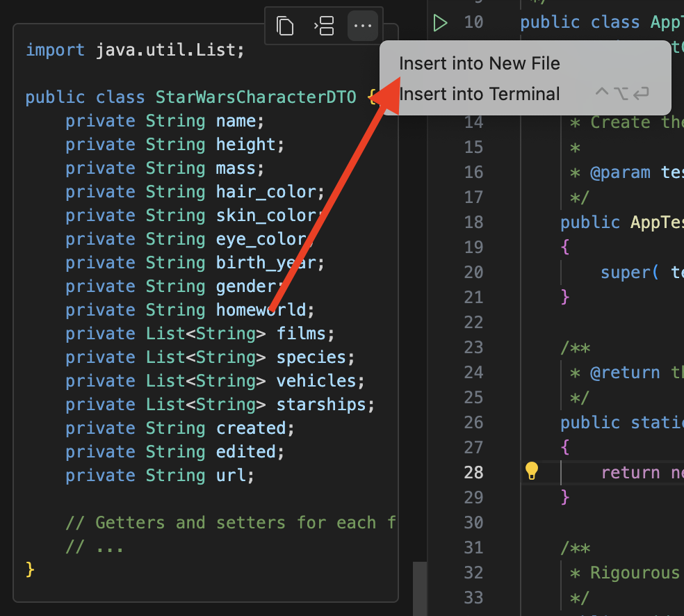The image size is (684, 616).
Task: Choose Insert into New File
Action: (480, 64)
